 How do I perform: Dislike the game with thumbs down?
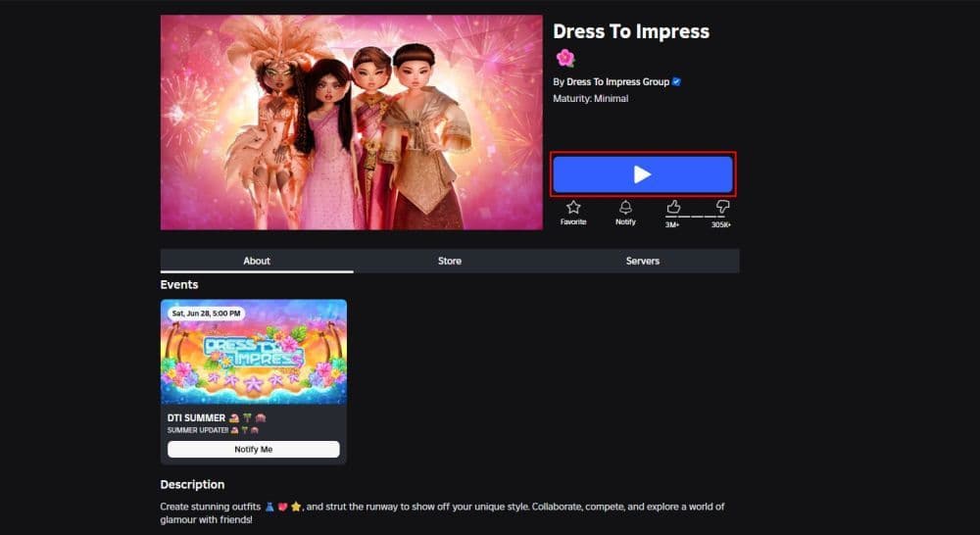pyautogui.click(x=722, y=207)
